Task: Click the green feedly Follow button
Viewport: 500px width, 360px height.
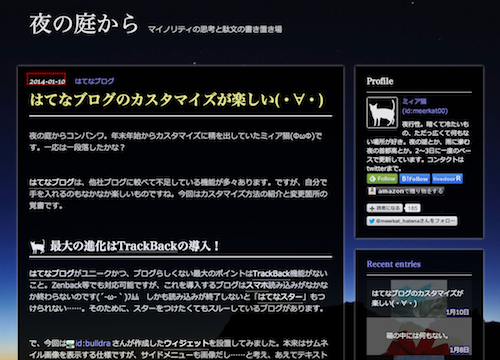Action: point(382,179)
